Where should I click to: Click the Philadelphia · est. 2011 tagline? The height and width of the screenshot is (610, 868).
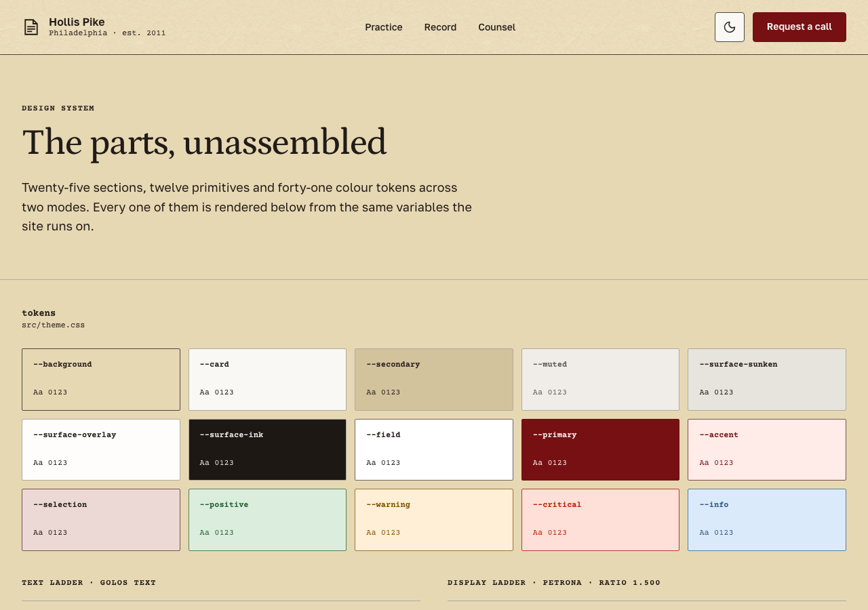click(107, 33)
